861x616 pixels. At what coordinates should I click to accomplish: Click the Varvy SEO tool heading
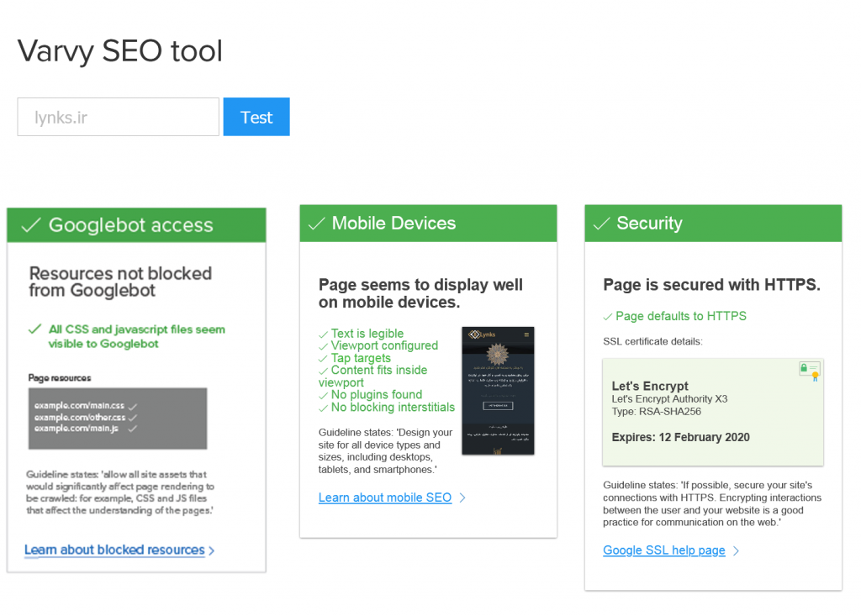pyautogui.click(x=119, y=51)
